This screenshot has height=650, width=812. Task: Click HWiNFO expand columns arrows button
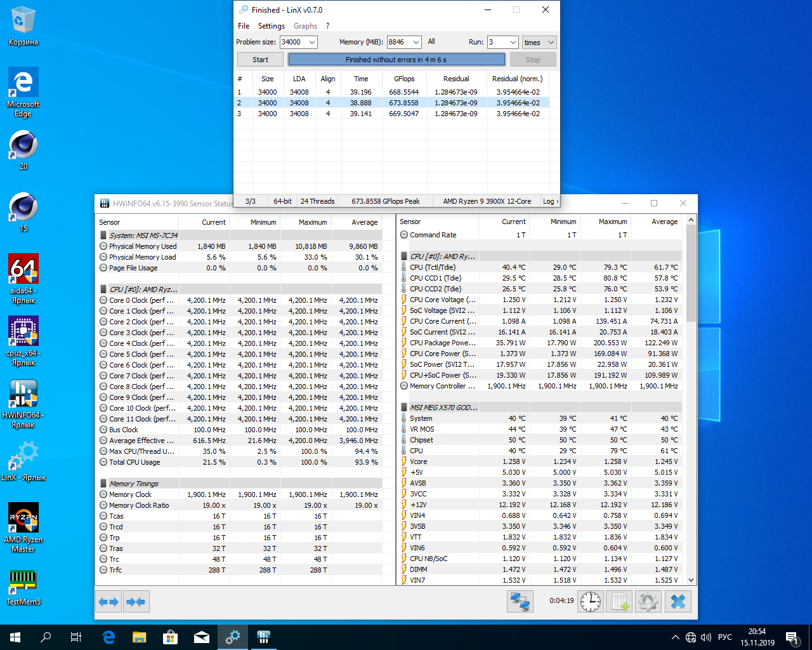109,602
